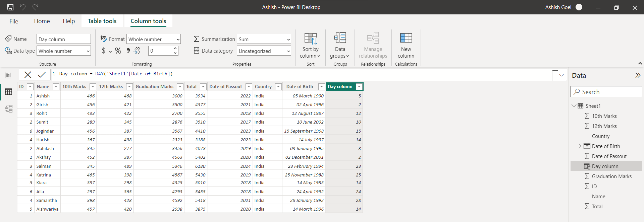Viewport: 644px width, 222px height.
Task: Open the Report view icon in sidebar
Action: pyautogui.click(x=8, y=75)
